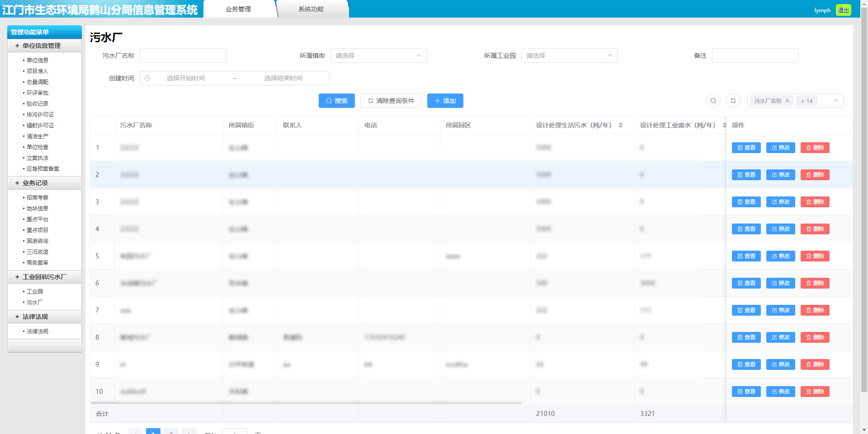This screenshot has width=868, height=434.
Task: Collapse the 单位信息管理 menu group
Action: coord(44,46)
